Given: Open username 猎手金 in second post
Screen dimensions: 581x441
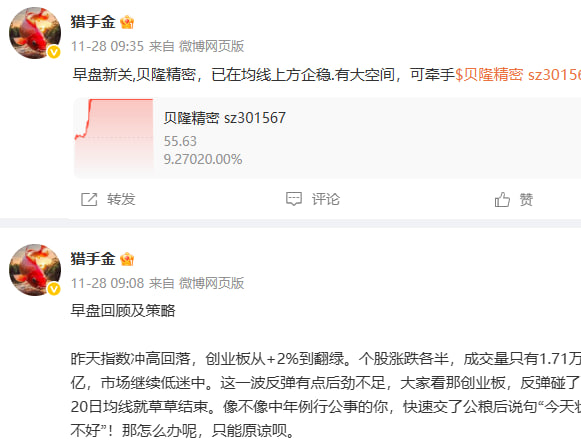Looking at the screenshot, I should click(93, 258).
